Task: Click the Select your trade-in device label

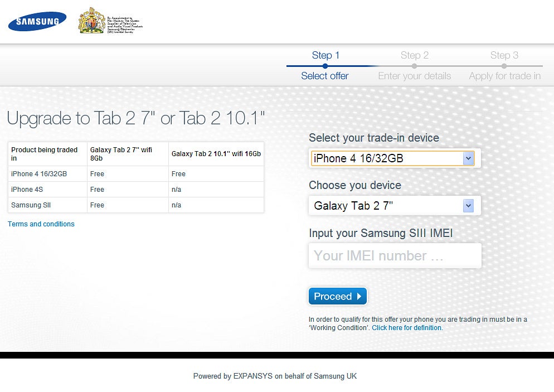Action: point(374,138)
